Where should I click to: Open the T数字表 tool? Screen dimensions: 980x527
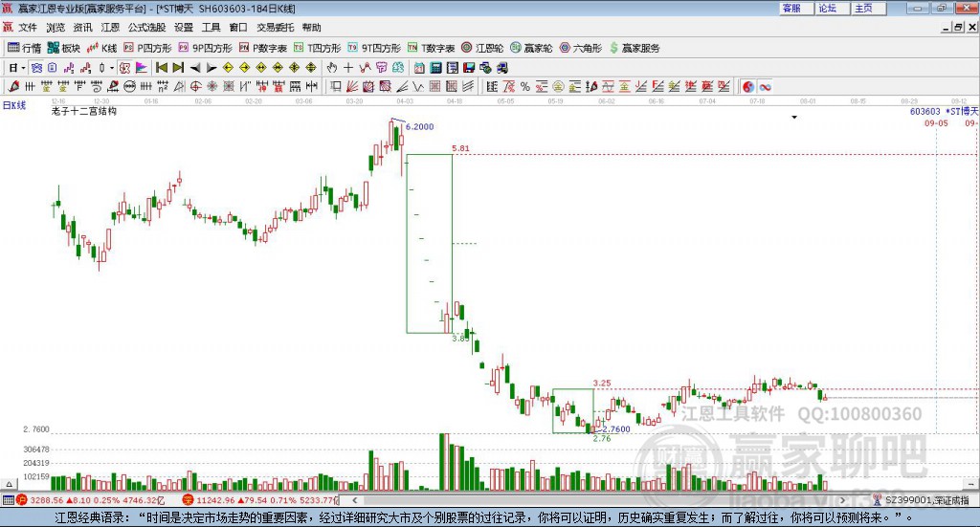pos(432,48)
